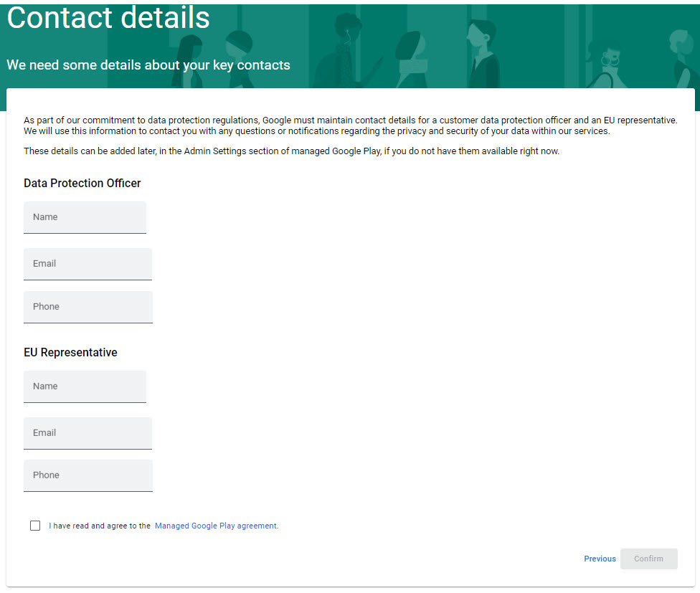The image size is (700, 593).
Task: Click the Data Protection Officer Phone field
Action: [x=87, y=306]
